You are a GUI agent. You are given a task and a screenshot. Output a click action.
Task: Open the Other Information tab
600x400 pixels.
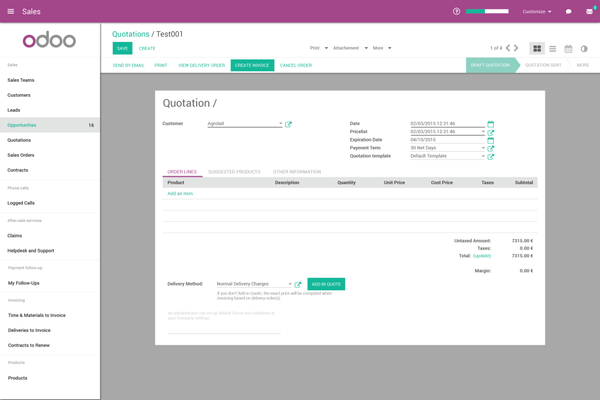pos(297,172)
